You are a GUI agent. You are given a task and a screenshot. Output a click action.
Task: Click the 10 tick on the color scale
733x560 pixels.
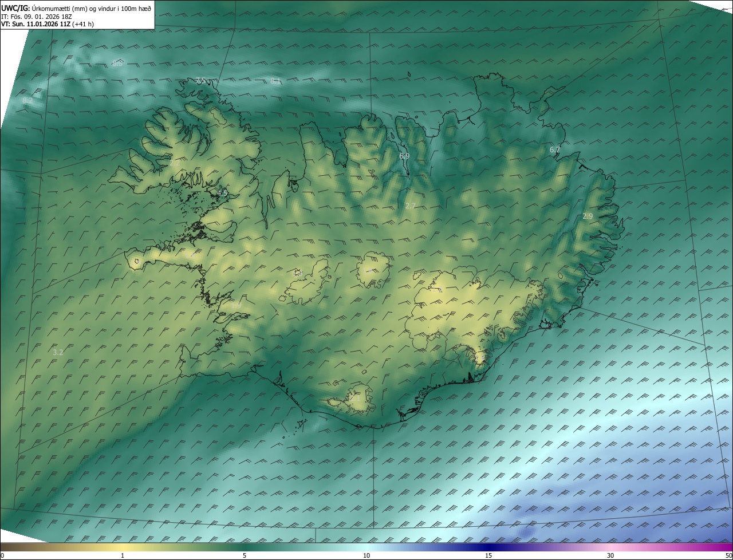tap(366, 555)
